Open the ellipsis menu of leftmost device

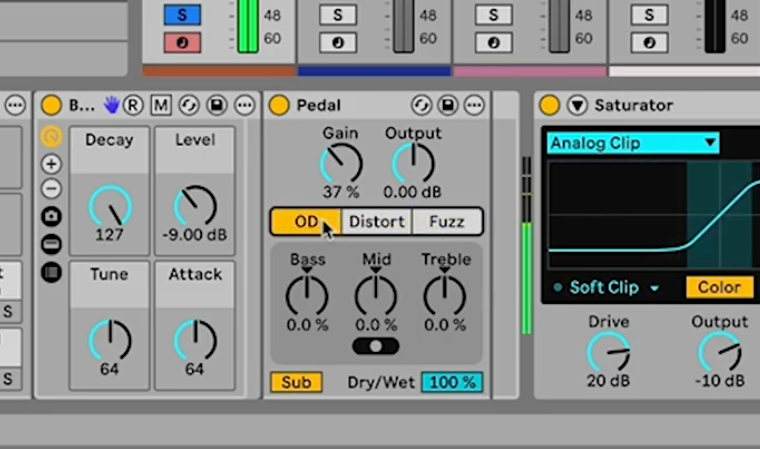(x=15, y=105)
